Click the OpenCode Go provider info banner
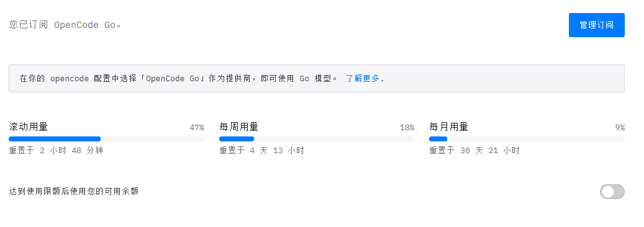This screenshot has width=644, height=227. [x=317, y=78]
